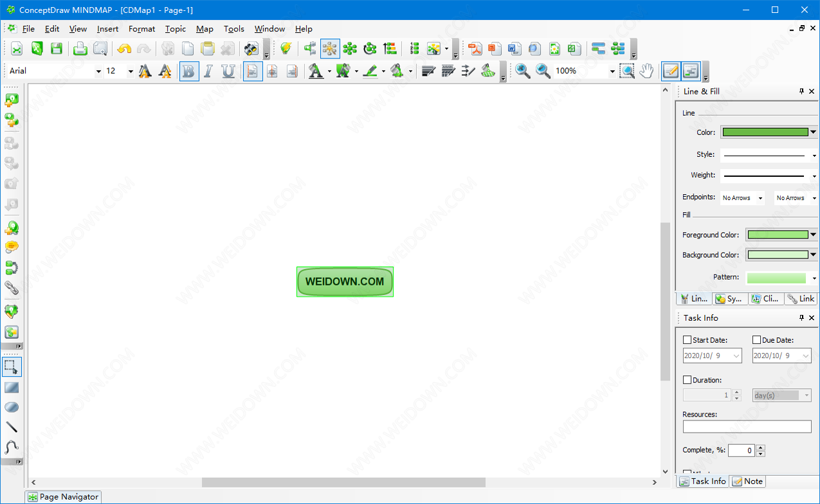
Task: Export to Word RTF icon
Action: (x=515, y=48)
